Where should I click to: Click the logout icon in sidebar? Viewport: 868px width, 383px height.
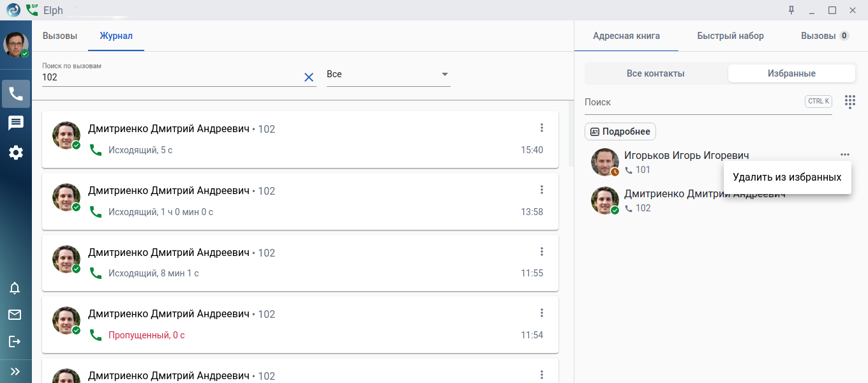point(15,342)
